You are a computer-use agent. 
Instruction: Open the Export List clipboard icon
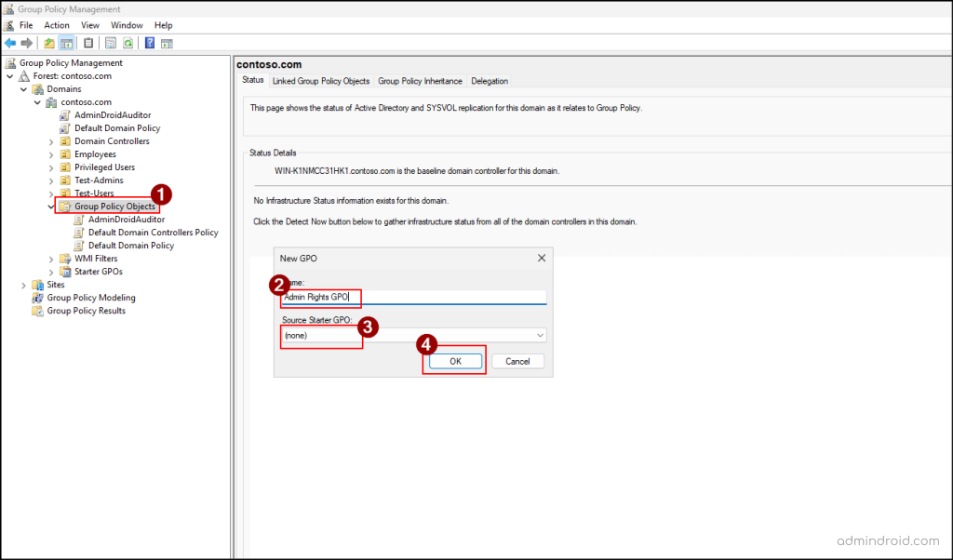point(88,42)
